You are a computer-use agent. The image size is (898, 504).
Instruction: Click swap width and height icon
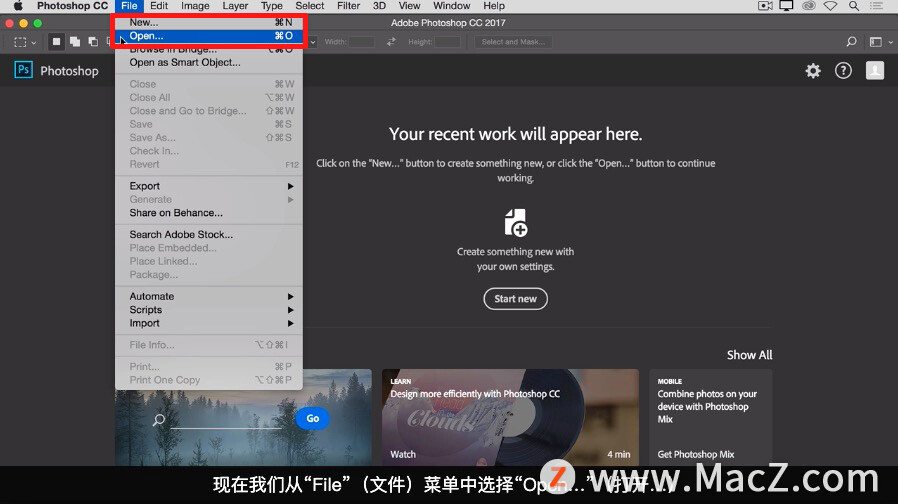[391, 42]
